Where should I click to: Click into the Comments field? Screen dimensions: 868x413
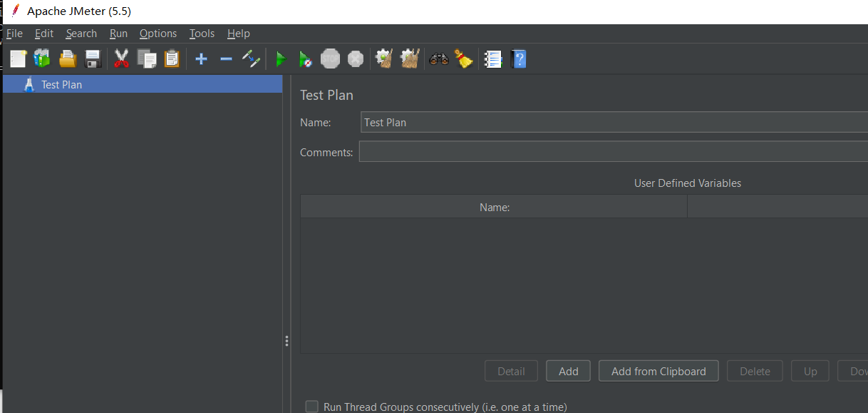click(x=613, y=151)
